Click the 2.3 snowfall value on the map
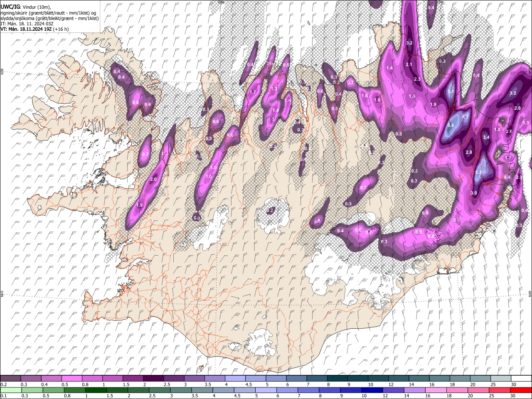532x399 pixels. pos(417,79)
